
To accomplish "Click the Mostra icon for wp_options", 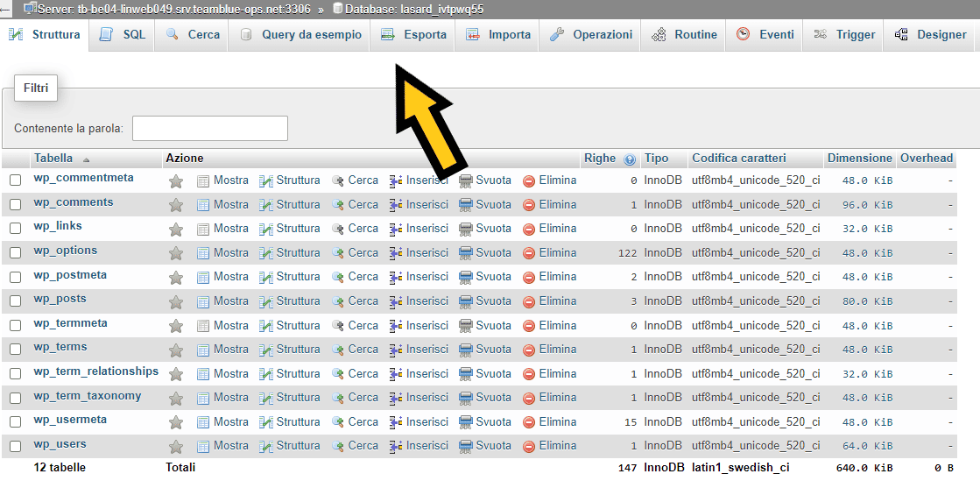I will [203, 253].
